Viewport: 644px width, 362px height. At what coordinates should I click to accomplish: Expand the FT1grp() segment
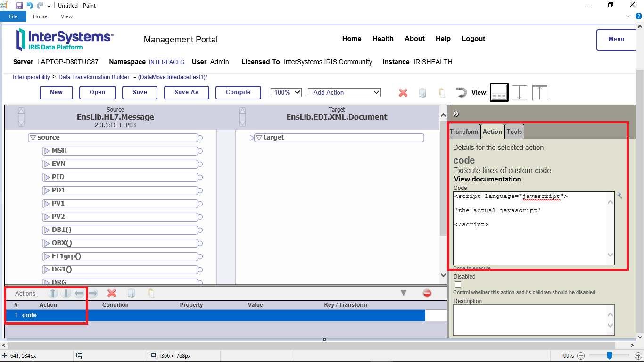[47, 256]
